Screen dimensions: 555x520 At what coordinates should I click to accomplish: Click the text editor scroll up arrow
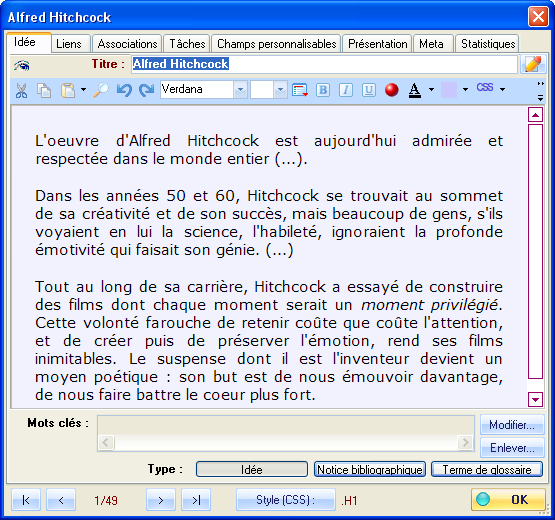536,115
